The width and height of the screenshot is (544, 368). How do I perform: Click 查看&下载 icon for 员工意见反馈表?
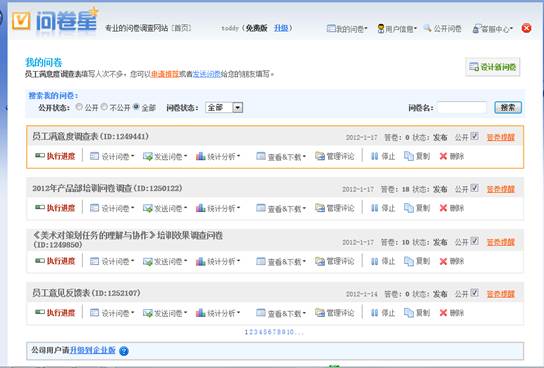[x=261, y=313]
